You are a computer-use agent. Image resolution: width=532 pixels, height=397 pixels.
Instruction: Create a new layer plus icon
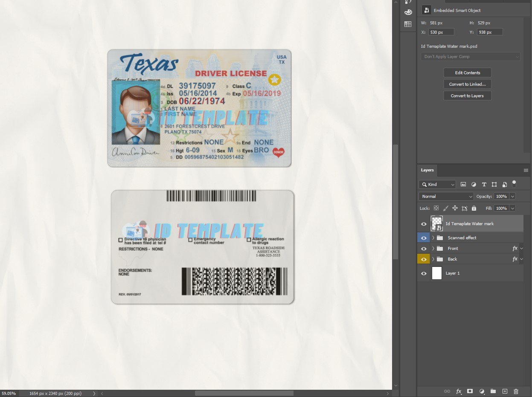pyautogui.click(x=505, y=391)
